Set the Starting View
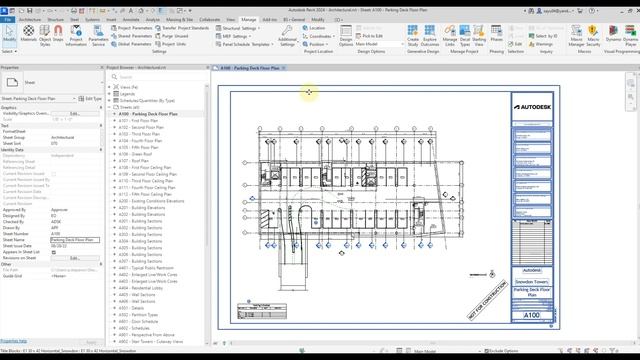Screen dimensions: 640x360 pos(479,35)
